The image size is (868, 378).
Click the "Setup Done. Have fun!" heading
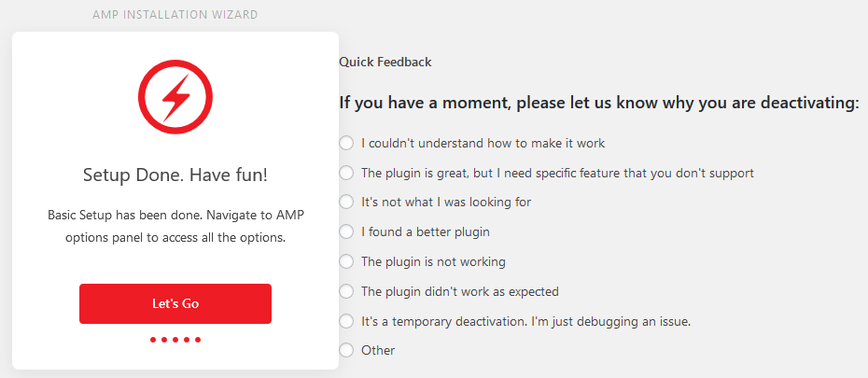[175, 175]
